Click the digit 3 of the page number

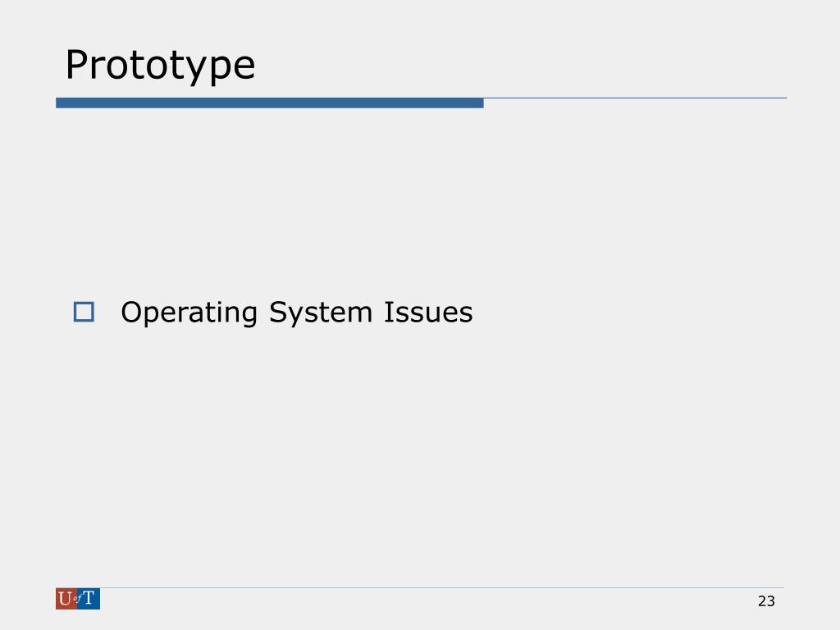(770, 601)
